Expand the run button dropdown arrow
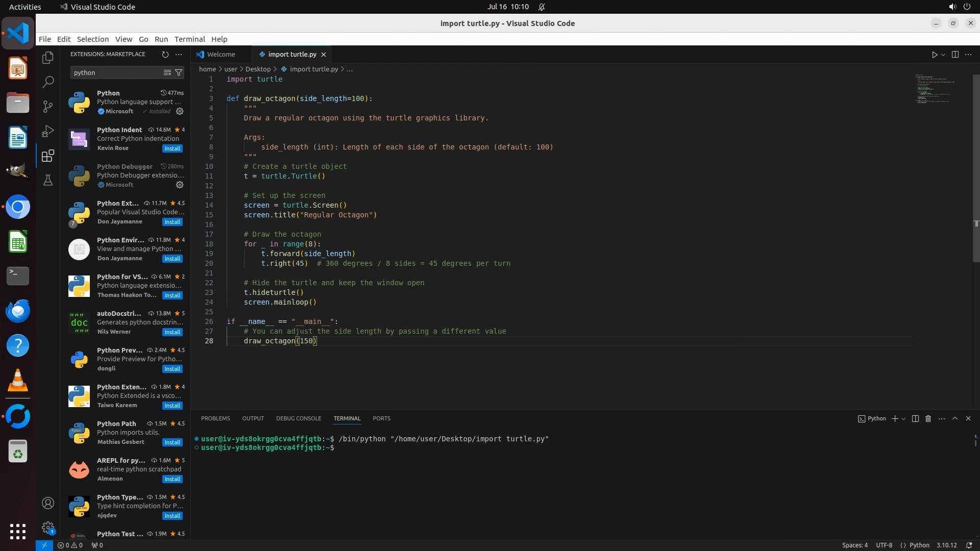Image resolution: width=980 pixels, height=551 pixels. tap(943, 55)
